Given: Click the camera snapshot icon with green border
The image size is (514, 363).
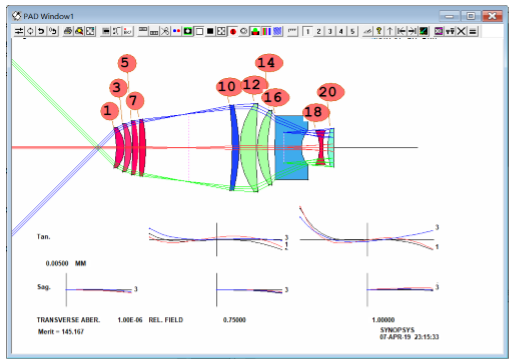Looking at the screenshot, I should [188, 31].
